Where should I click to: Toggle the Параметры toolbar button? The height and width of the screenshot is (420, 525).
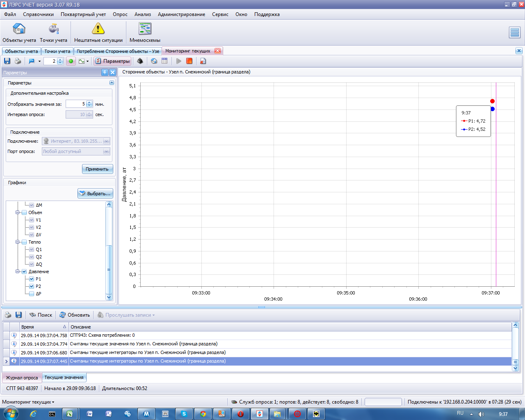(112, 61)
